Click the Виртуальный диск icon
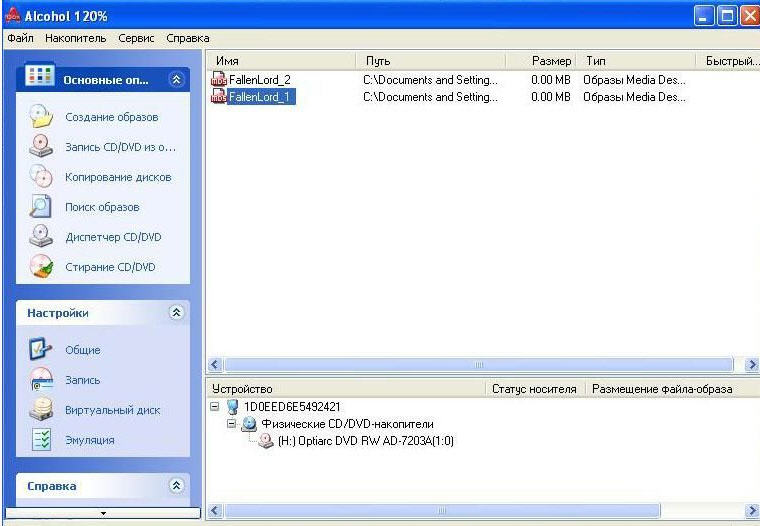 (41, 409)
